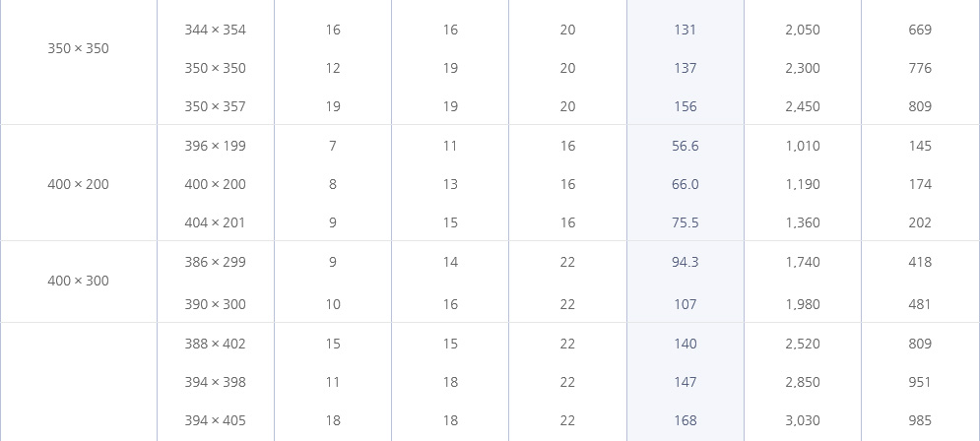980x441 pixels.
Task: Select the 350 × 357 dimension entry
Action: pyautogui.click(x=215, y=107)
